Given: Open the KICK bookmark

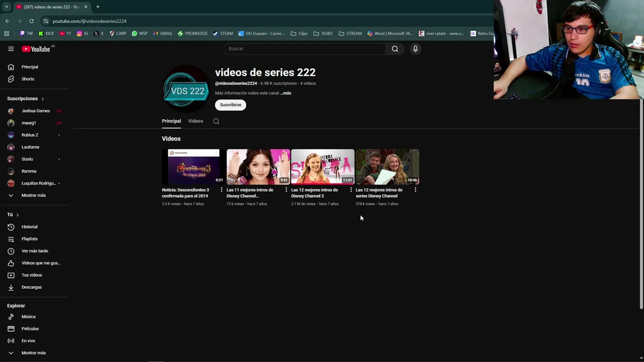Looking at the screenshot, I should click(46, 34).
